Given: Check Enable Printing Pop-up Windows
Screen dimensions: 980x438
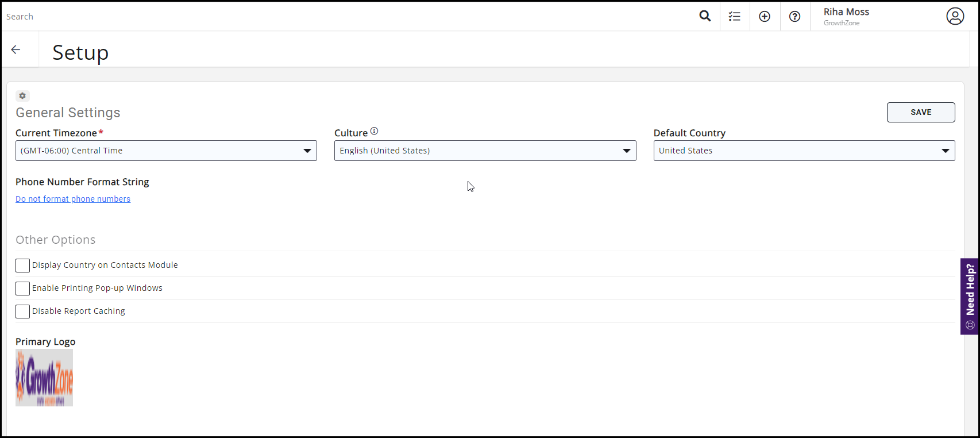Looking at the screenshot, I should click(x=23, y=289).
